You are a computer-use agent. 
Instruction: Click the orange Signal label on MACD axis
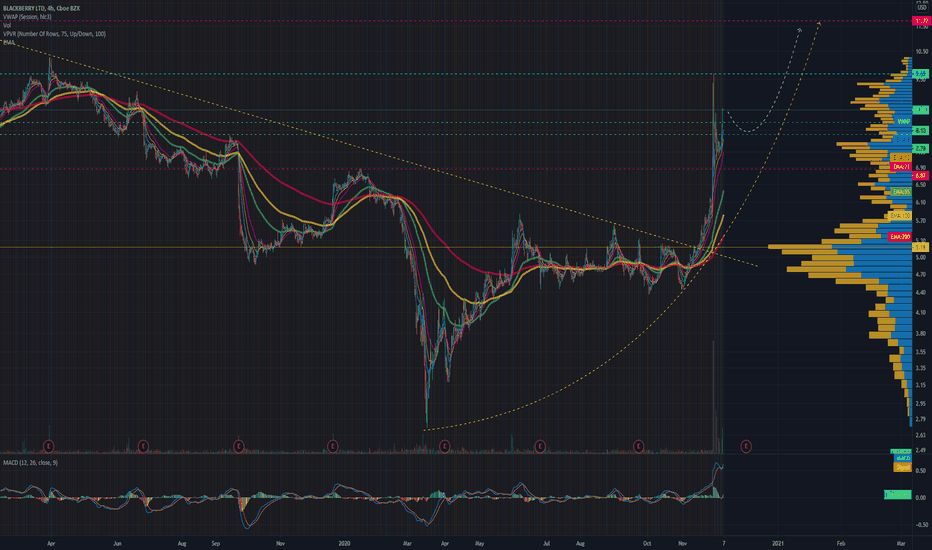pyautogui.click(x=902, y=467)
